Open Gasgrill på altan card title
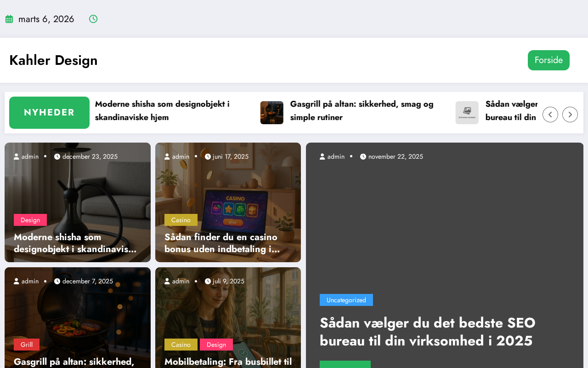 (74, 362)
